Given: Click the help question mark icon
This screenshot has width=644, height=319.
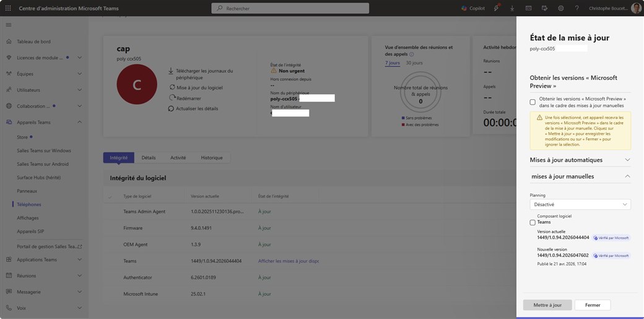Looking at the screenshot, I should click(577, 8).
